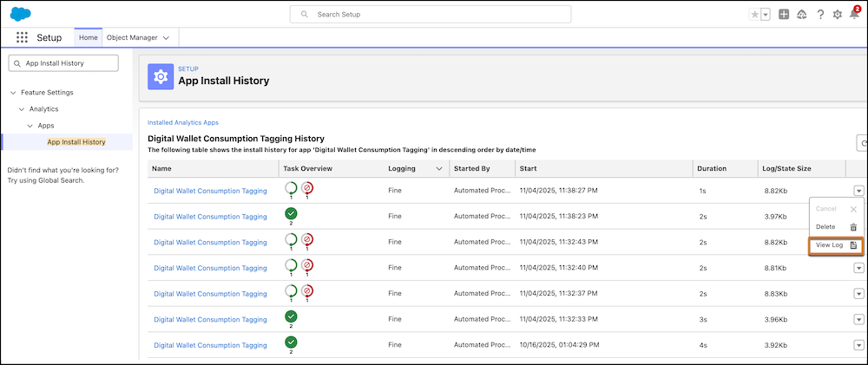
Task: Open Digital Wallet Consumption Tagging link at 11:32:33 PM
Action: pyautogui.click(x=210, y=319)
